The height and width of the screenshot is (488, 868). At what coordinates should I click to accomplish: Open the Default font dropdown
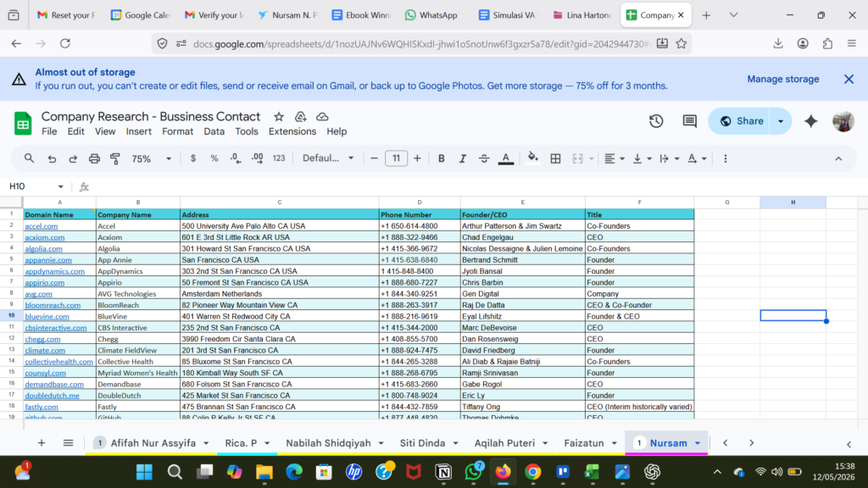click(x=328, y=158)
